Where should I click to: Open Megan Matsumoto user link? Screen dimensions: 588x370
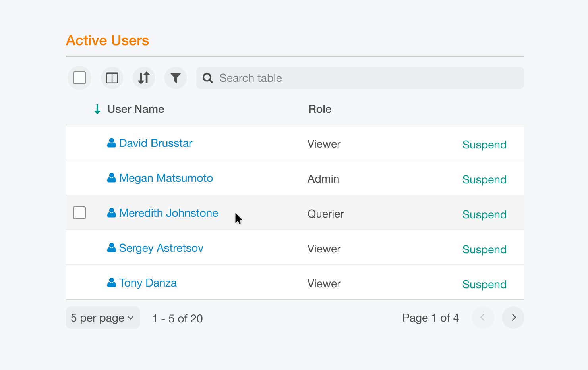166,178
